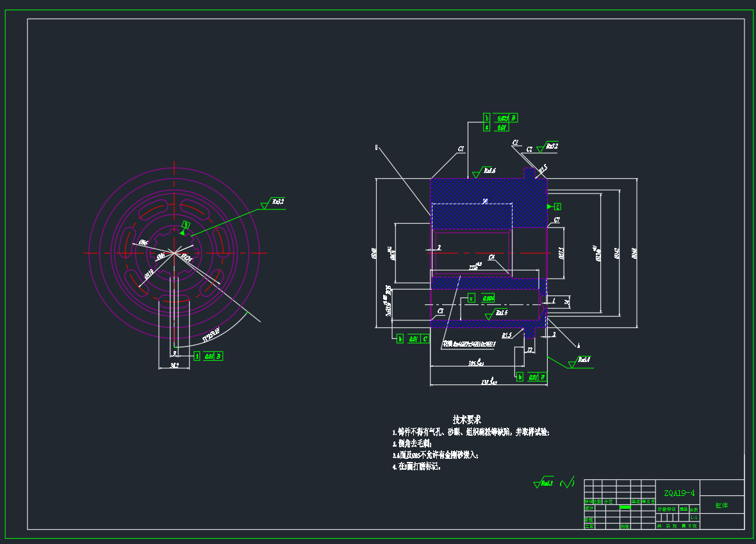This screenshot has height=544, width=756.
Task: Click the Ø118 diameter dimension in circular view
Action: click(149, 274)
